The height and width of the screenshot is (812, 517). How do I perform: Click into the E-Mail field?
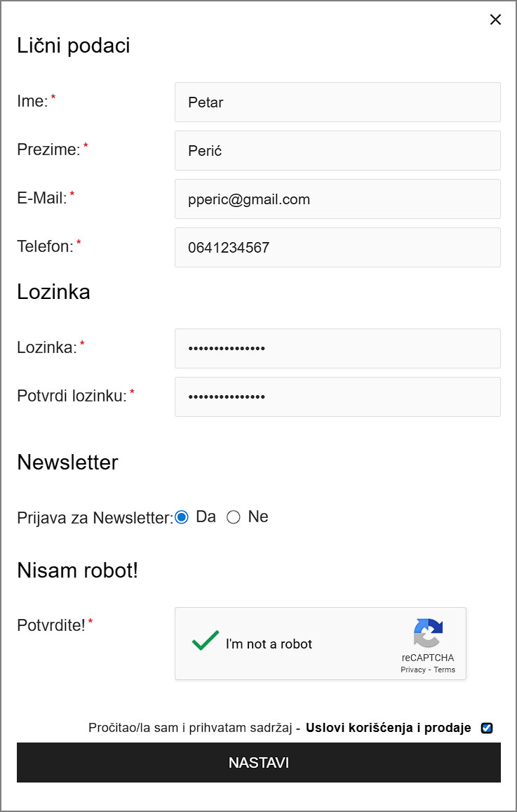click(337, 199)
